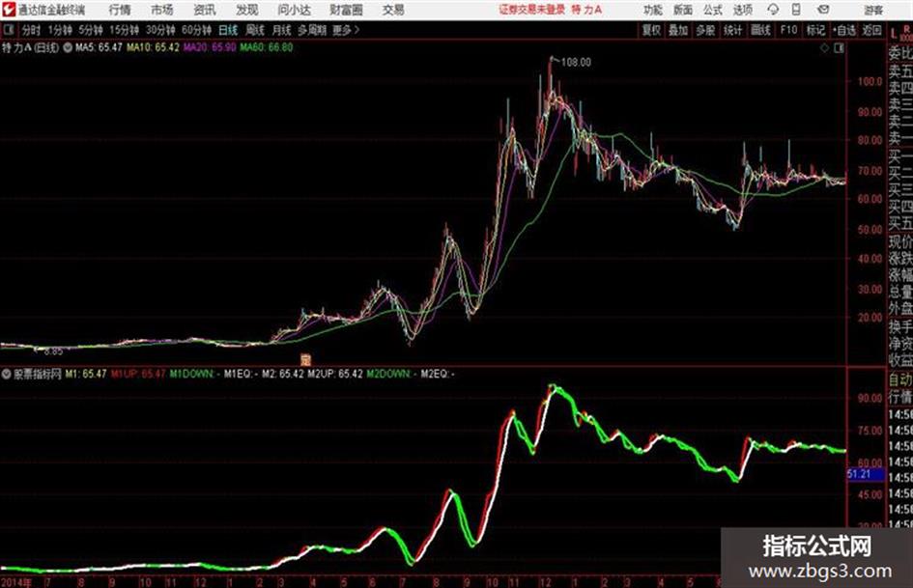Click the 特力A (日线) chart title
This screenshot has height=588, width=913.
pos(30,47)
